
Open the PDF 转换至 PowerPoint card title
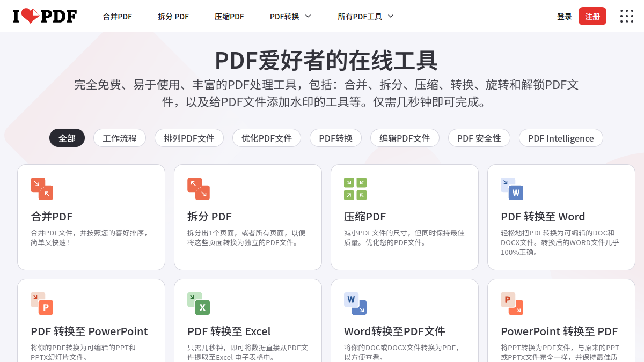(x=89, y=331)
